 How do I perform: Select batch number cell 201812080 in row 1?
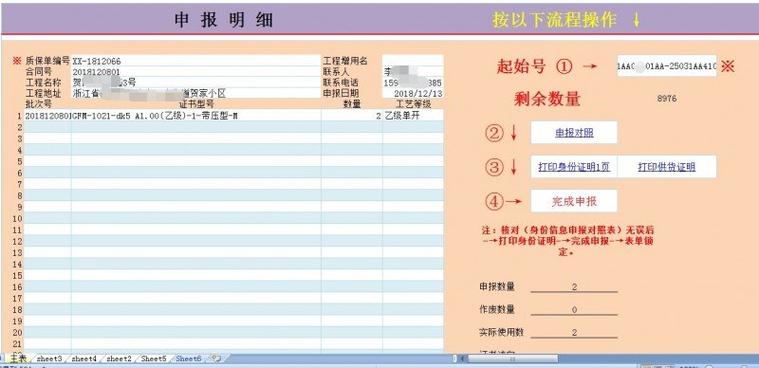(x=47, y=116)
